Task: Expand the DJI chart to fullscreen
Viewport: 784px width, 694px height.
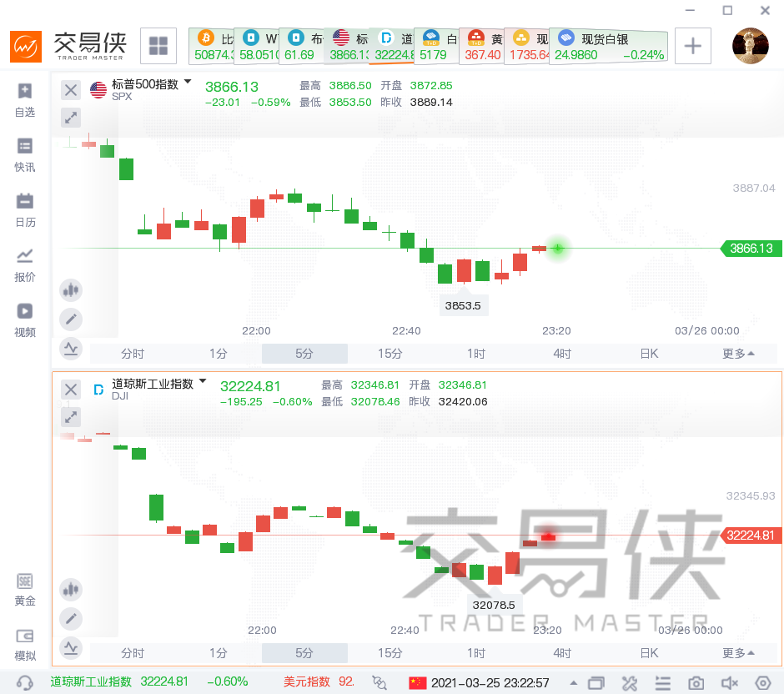Action: click(x=71, y=416)
